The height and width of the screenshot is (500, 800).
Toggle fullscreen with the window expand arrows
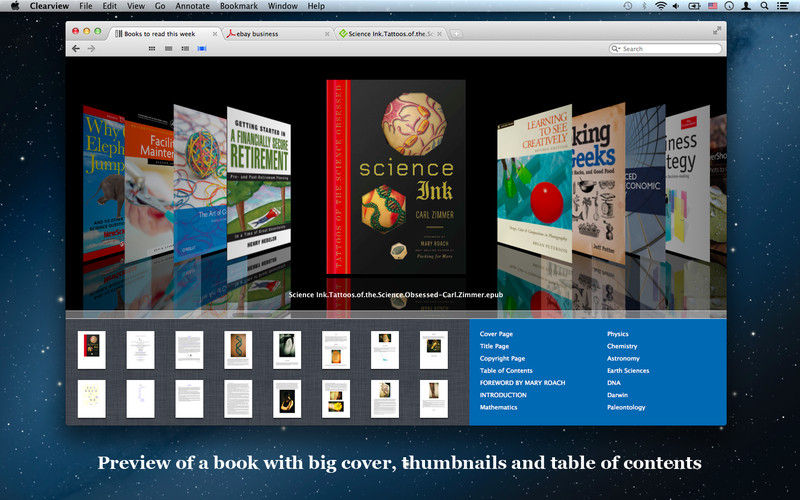click(716, 32)
